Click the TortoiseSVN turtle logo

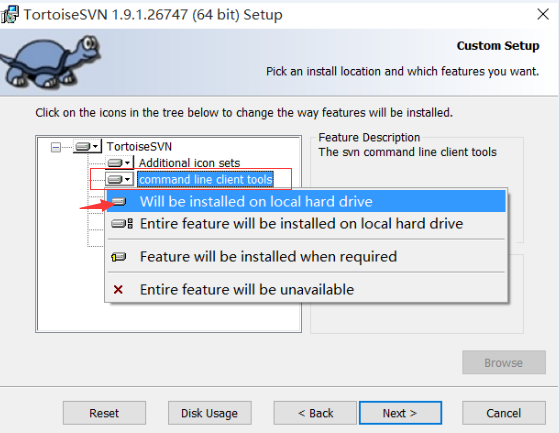(x=50, y=62)
